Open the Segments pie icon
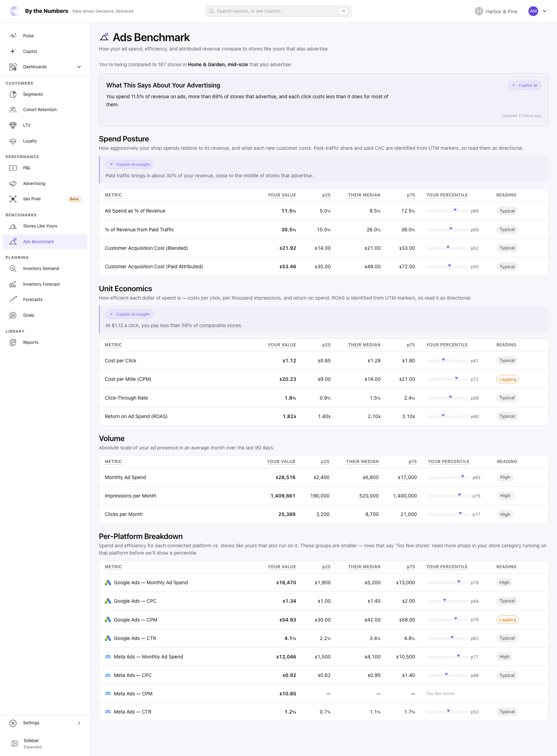The width and height of the screenshot is (557, 756). [x=13, y=94]
